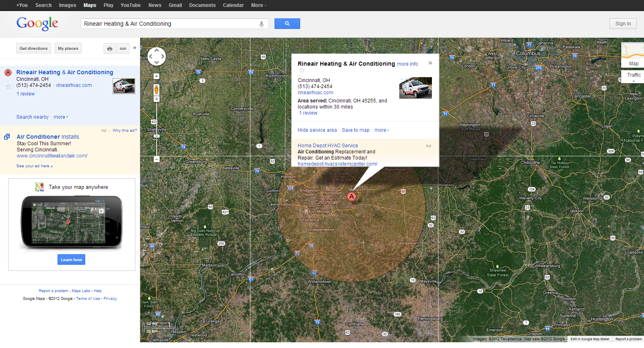644x348 pixels.
Task: Close the Rineair info window
Action: (x=430, y=63)
